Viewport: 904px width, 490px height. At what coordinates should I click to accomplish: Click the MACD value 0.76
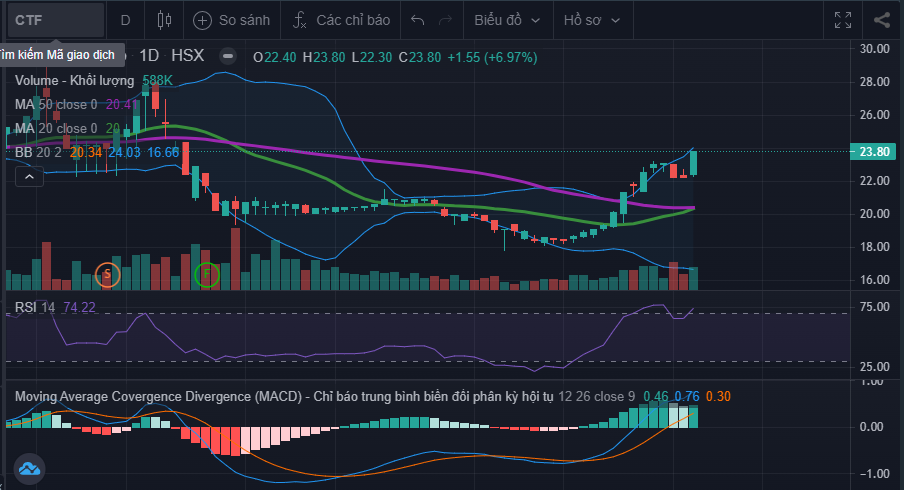click(687, 397)
